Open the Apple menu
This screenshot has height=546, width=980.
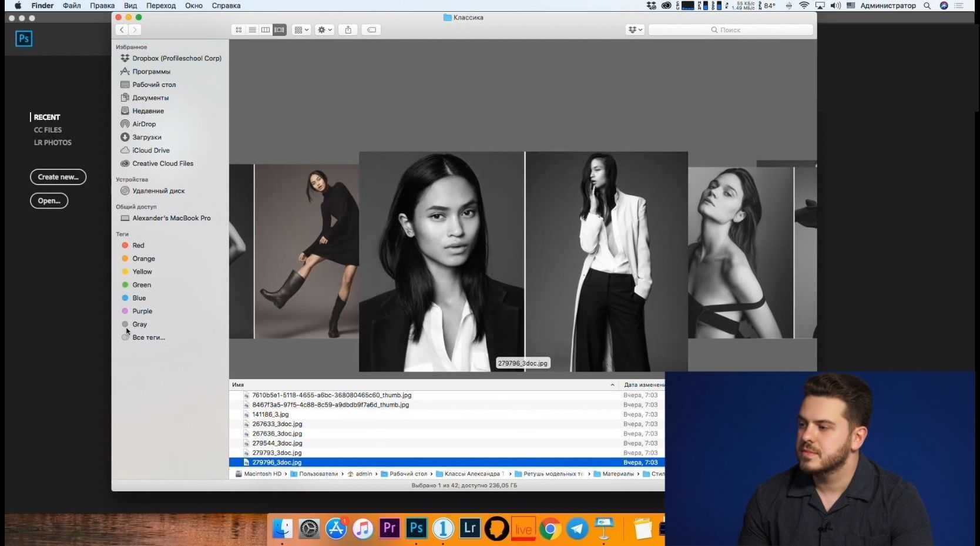point(18,6)
